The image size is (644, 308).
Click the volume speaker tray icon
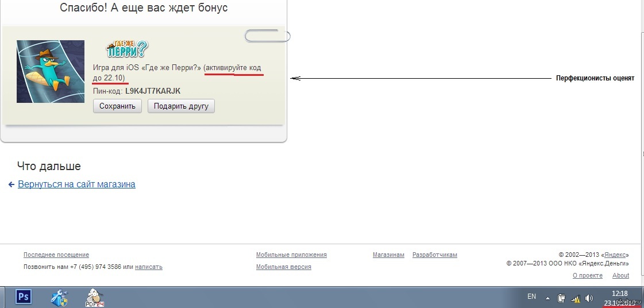click(589, 298)
